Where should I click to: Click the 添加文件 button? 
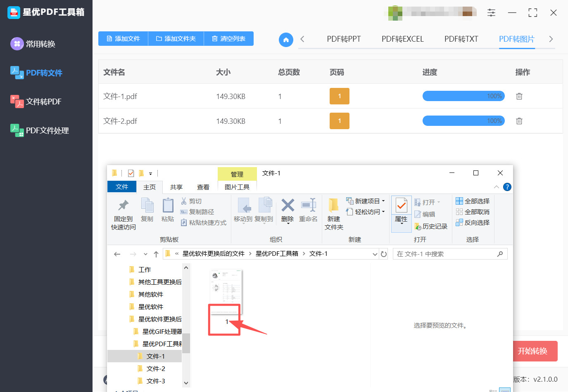123,39
